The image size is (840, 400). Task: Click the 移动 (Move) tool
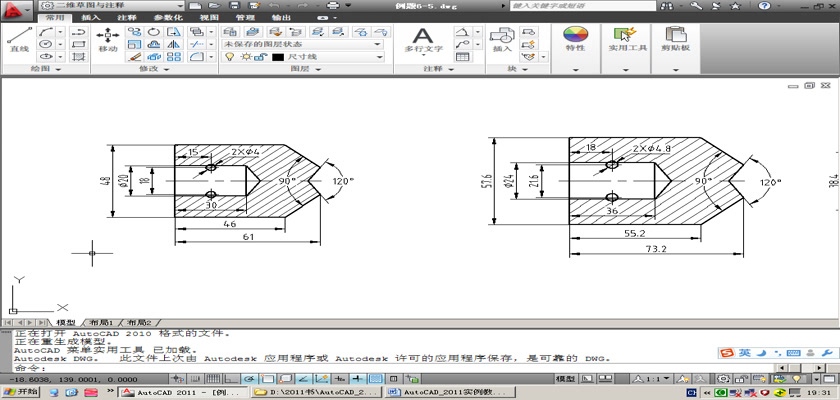(x=108, y=39)
